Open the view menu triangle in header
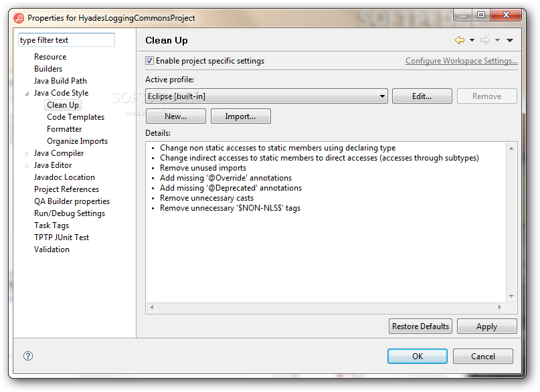Screen dimensions: 540x392 coord(510,40)
